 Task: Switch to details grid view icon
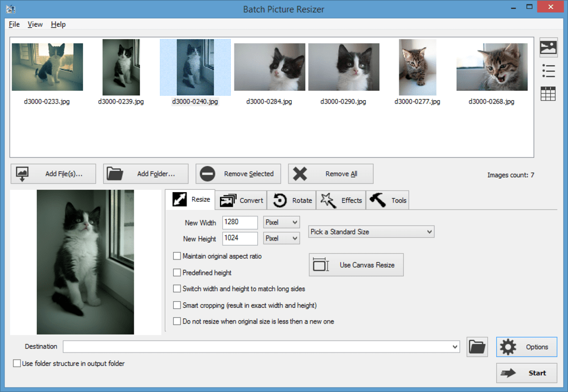coord(549,94)
